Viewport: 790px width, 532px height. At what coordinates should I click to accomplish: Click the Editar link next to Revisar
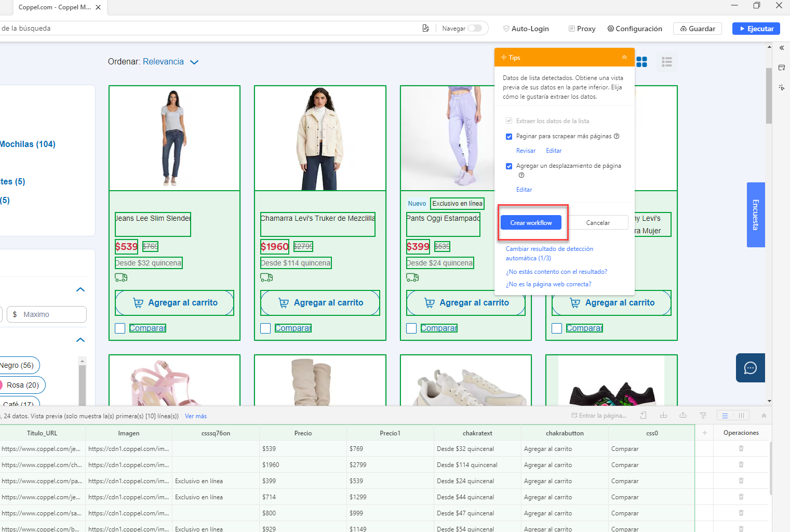(554, 151)
